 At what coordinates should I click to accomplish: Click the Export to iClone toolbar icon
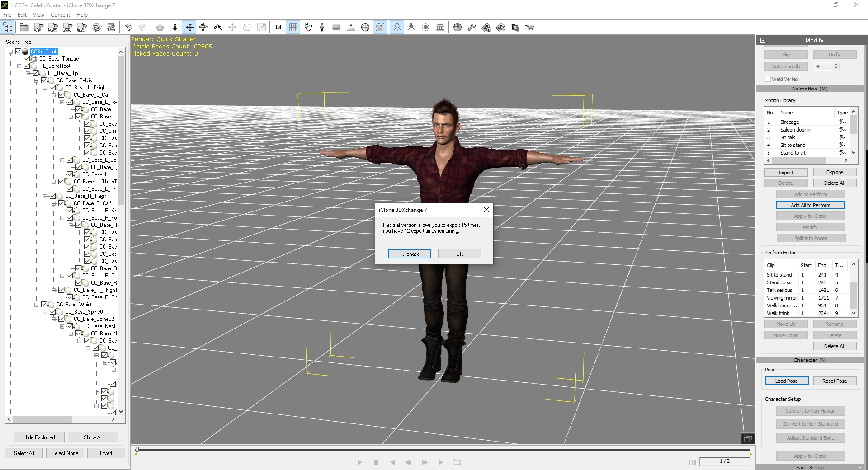point(39,28)
